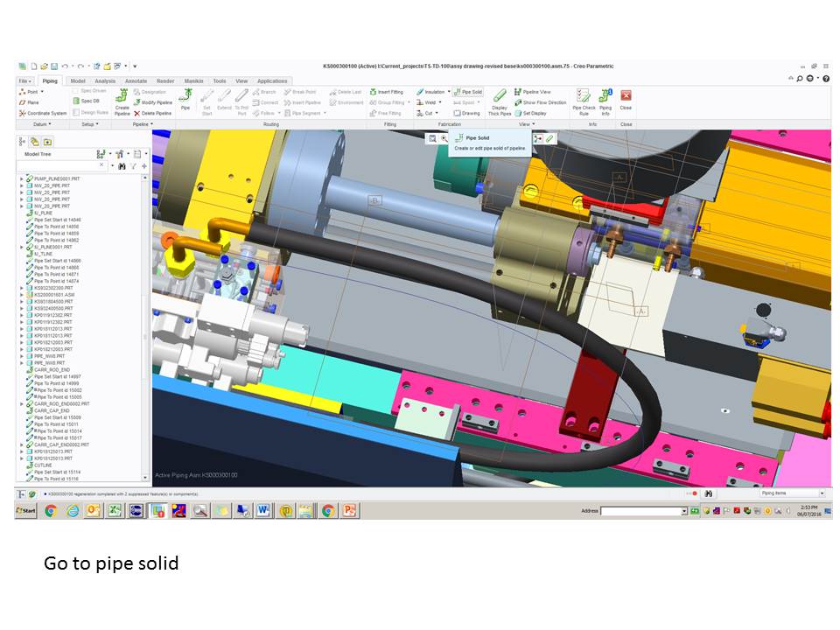Image resolution: width=840 pixels, height=630 pixels.
Task: Open the Insulation dropdown arrow
Action: [449, 92]
